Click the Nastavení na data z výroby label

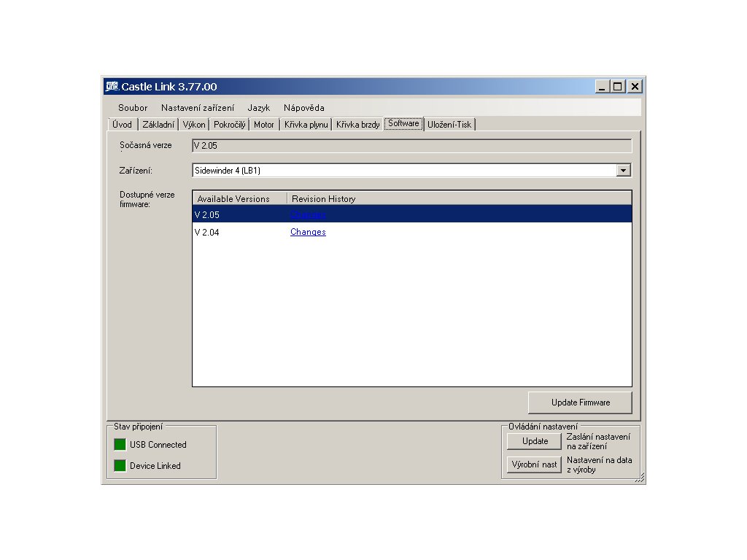[x=600, y=464]
